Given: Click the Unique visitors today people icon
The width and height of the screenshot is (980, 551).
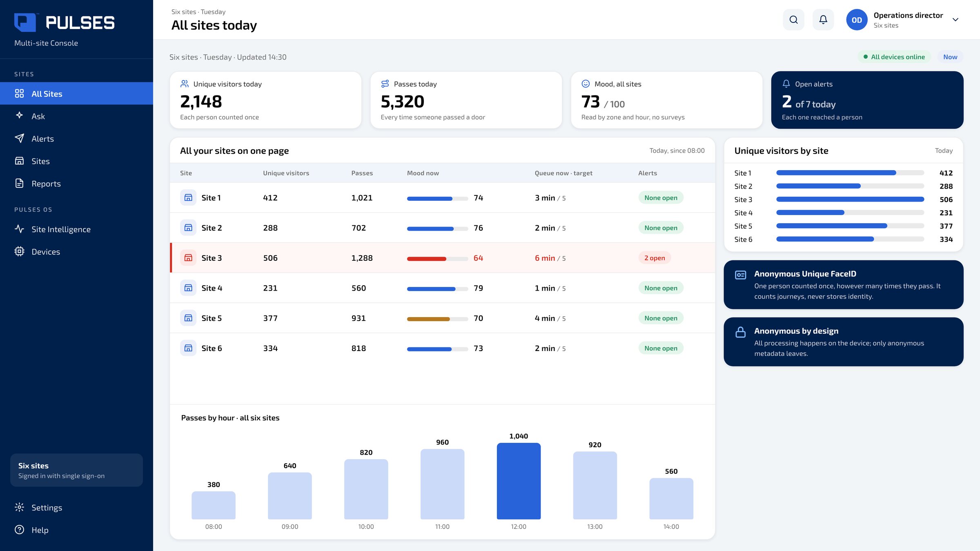Looking at the screenshot, I should pyautogui.click(x=185, y=84).
